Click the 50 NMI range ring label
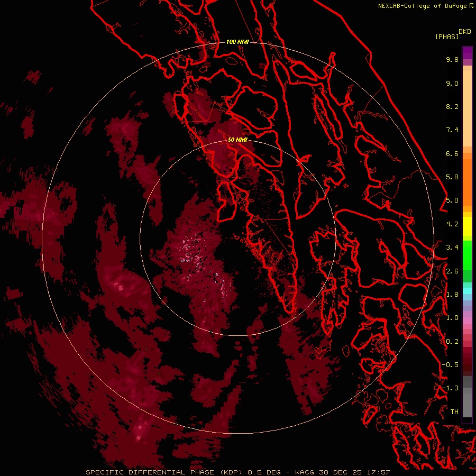476x476 pixels. (237, 140)
